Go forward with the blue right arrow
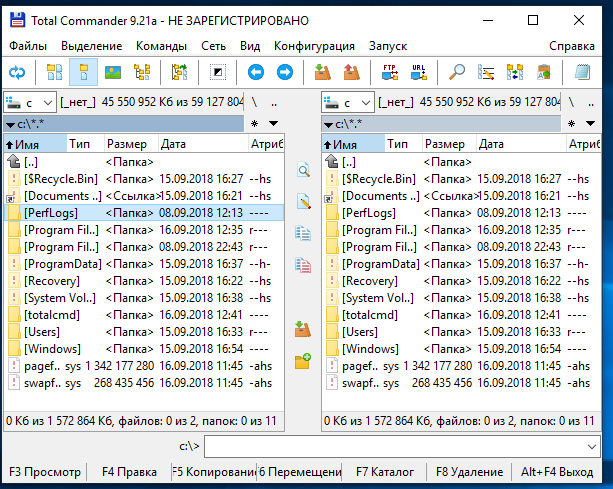 (285, 72)
